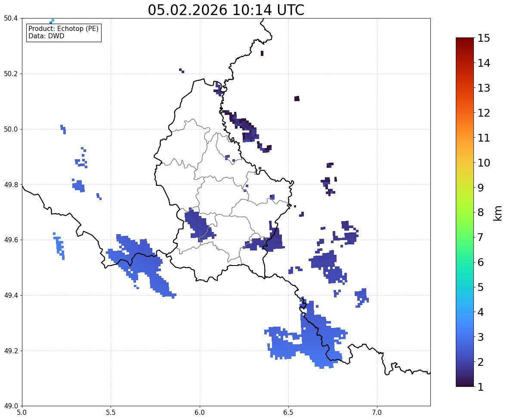The height and width of the screenshot is (420, 507).
Task: Click the latitude tick label 49.2
Action: coord(11,351)
